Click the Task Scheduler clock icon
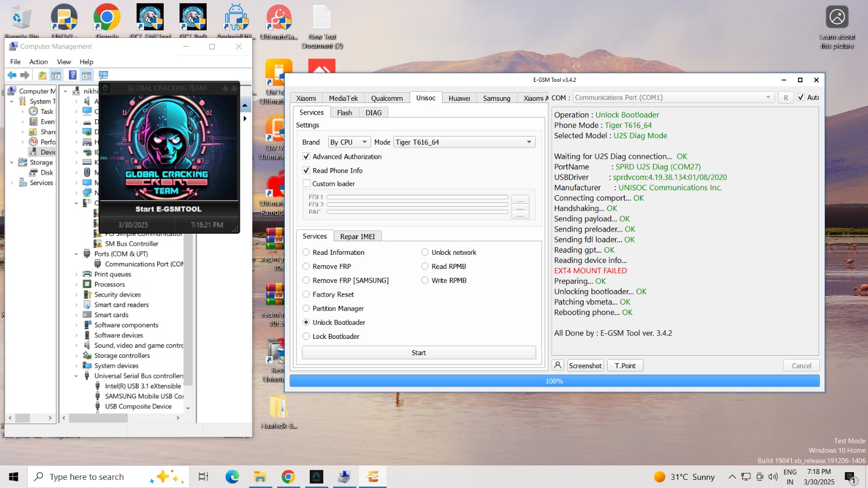Image resolution: width=868 pixels, height=488 pixels. tap(33, 111)
